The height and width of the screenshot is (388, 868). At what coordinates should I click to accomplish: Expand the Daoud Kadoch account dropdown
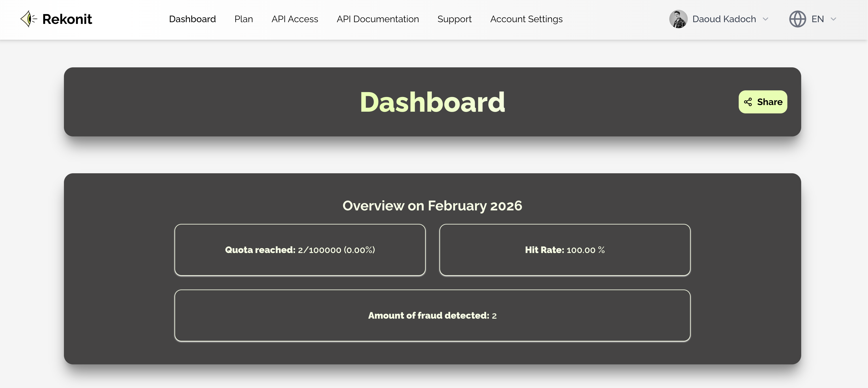click(x=765, y=19)
